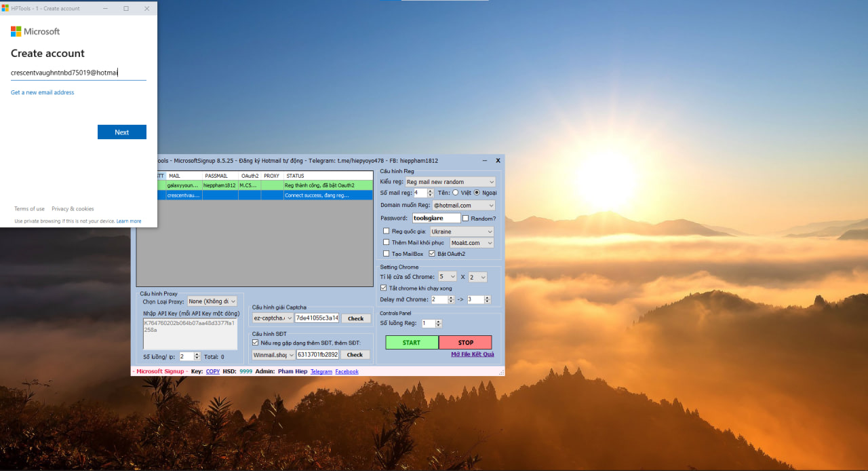
Task: Enable the Tạo MailBox checkbox
Action: [x=386, y=254]
